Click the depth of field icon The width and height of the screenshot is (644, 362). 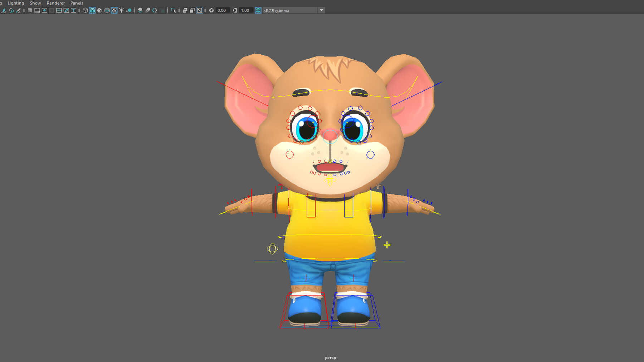coord(162,10)
